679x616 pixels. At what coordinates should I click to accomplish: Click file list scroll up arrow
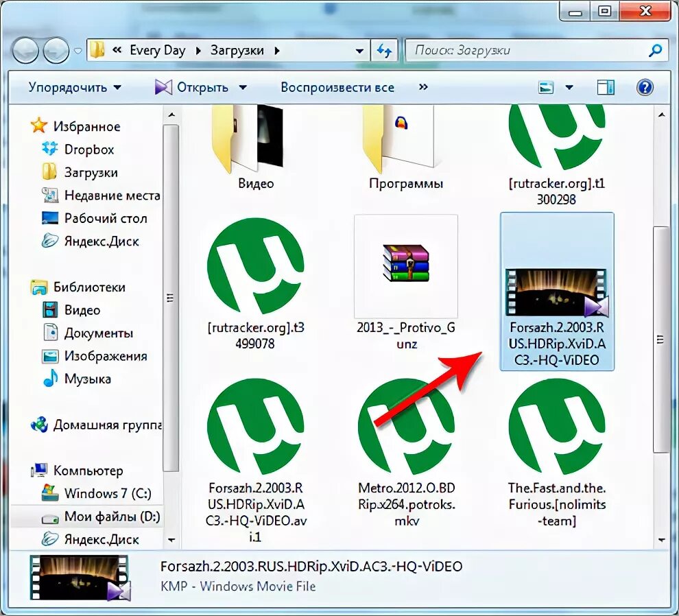661,115
